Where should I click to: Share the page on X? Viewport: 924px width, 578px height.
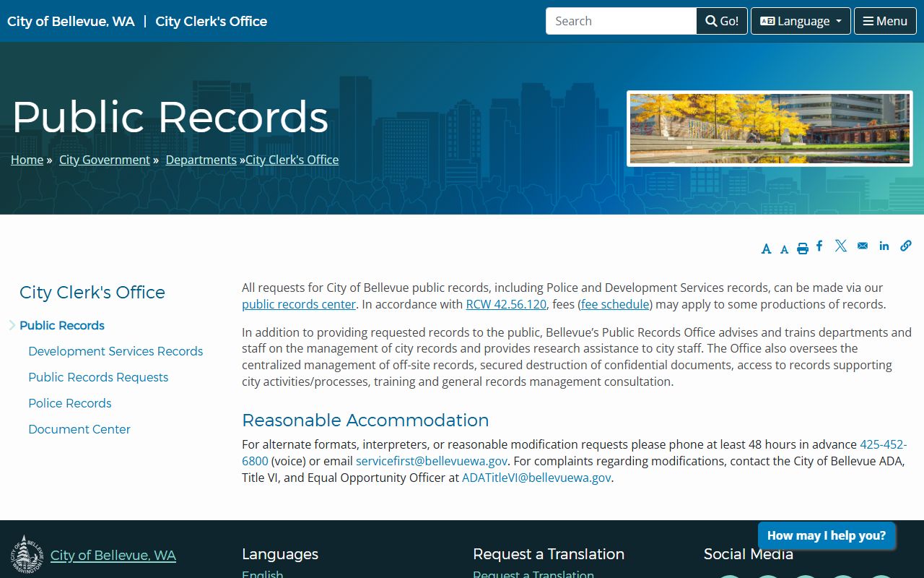(x=841, y=246)
